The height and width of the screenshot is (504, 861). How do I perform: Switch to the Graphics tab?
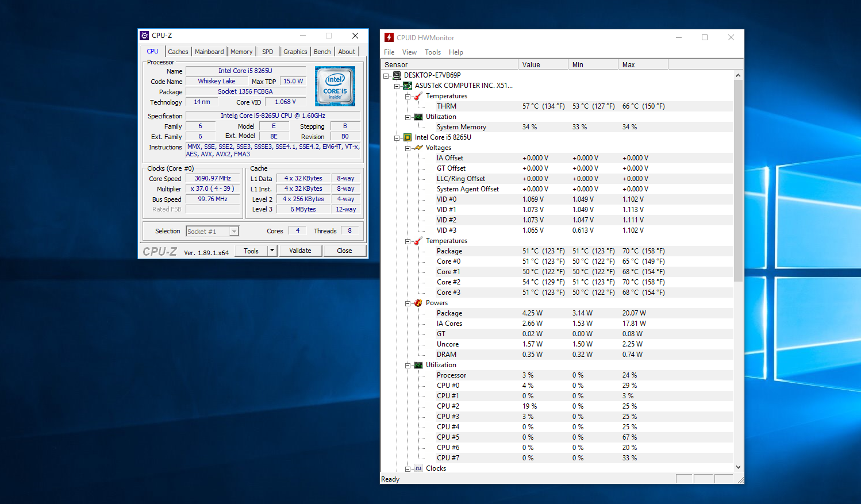tap(295, 52)
